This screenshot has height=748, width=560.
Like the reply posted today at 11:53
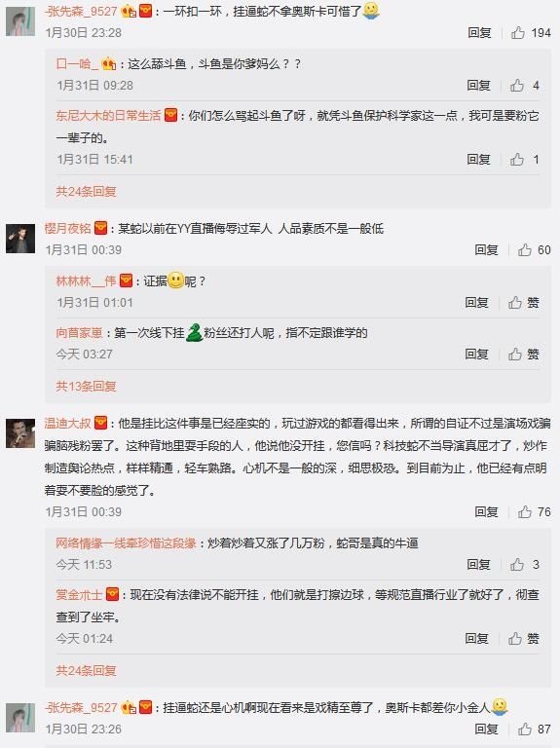524,565
